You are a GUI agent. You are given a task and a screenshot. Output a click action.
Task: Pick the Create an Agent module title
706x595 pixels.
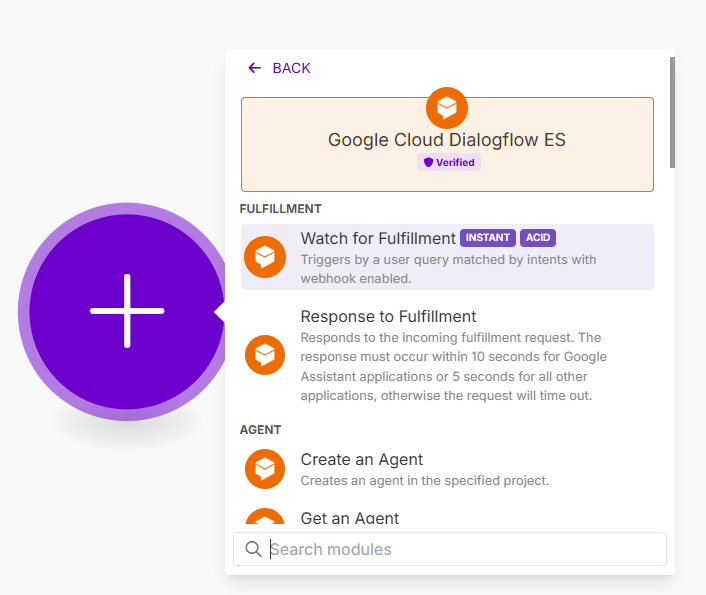click(362, 459)
